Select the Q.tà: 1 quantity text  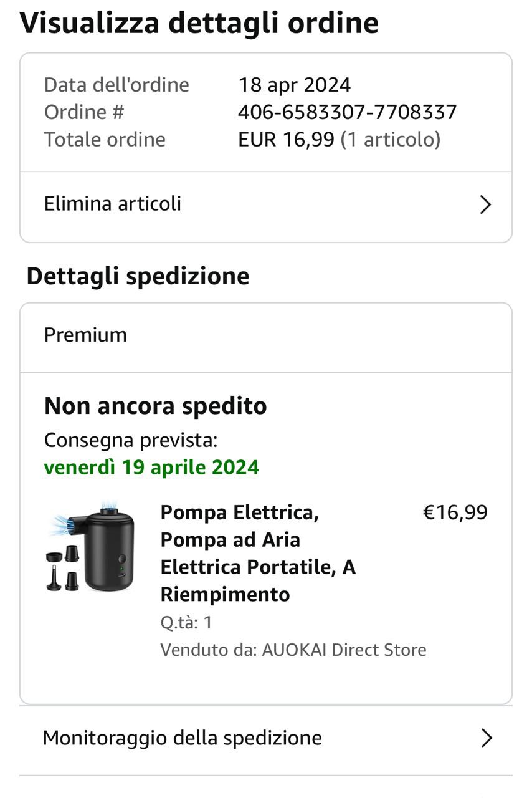pos(186,622)
